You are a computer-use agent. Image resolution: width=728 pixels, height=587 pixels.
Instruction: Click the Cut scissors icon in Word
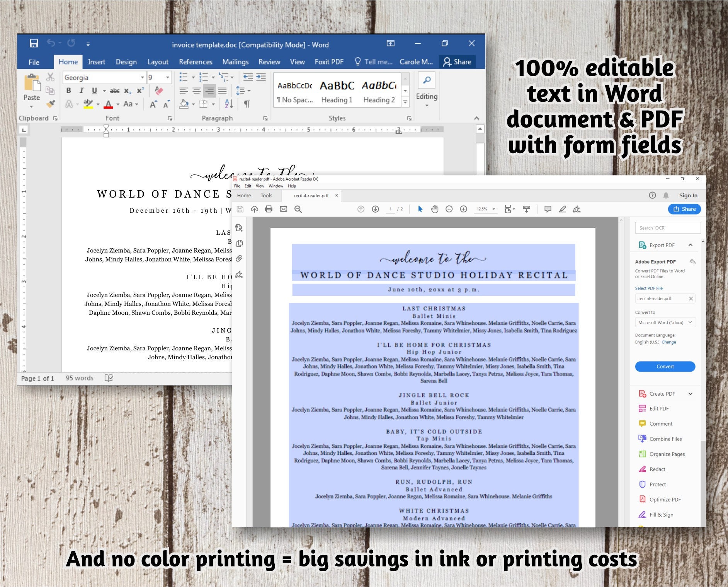pyautogui.click(x=50, y=77)
